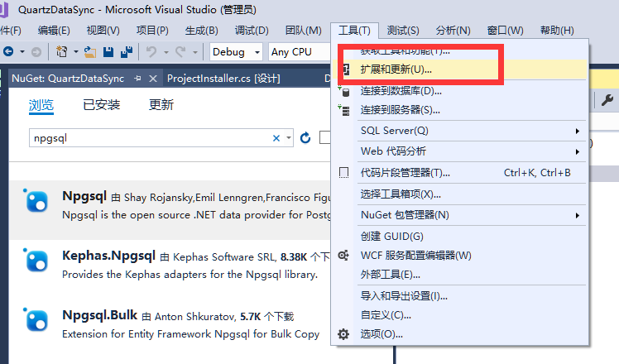
Task: Open the Redo history dropdown arrow
Action: click(x=195, y=52)
